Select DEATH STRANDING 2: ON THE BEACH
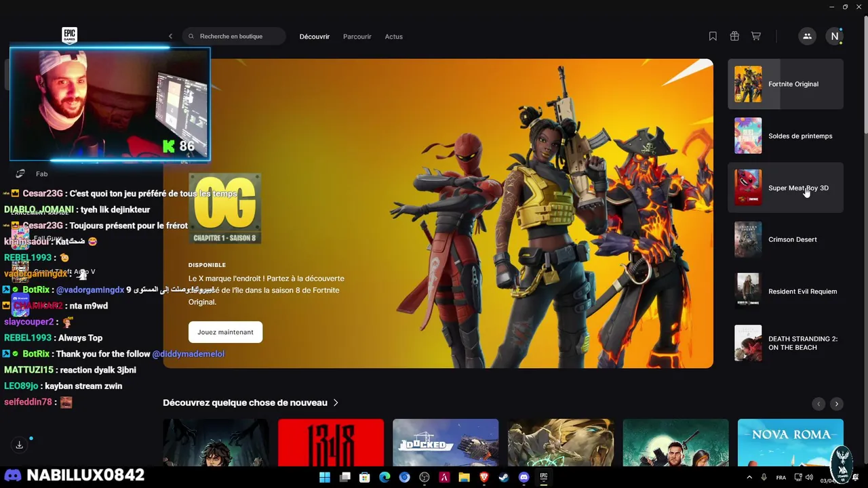868x488 pixels. 785,343
